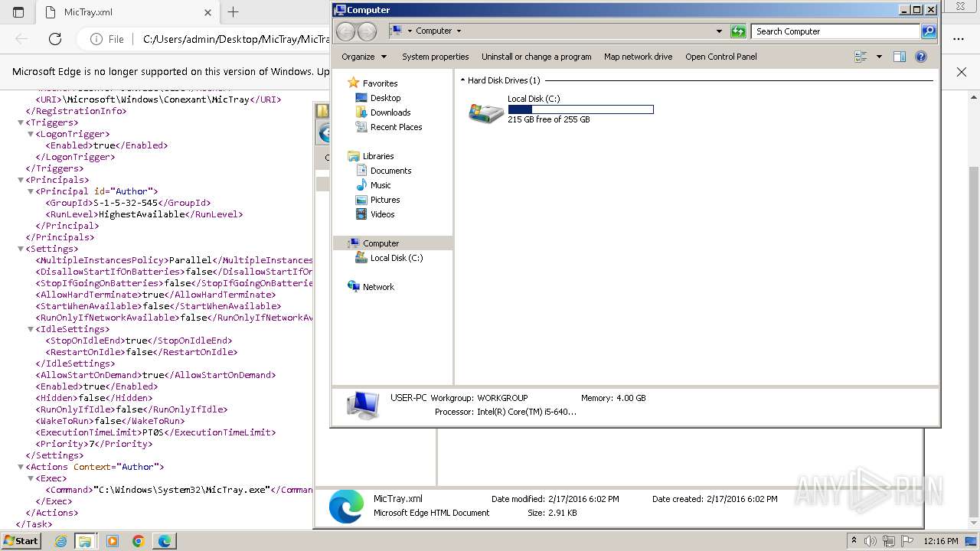The image size is (980, 551).
Task: Open System properties from toolbar
Action: coord(436,57)
